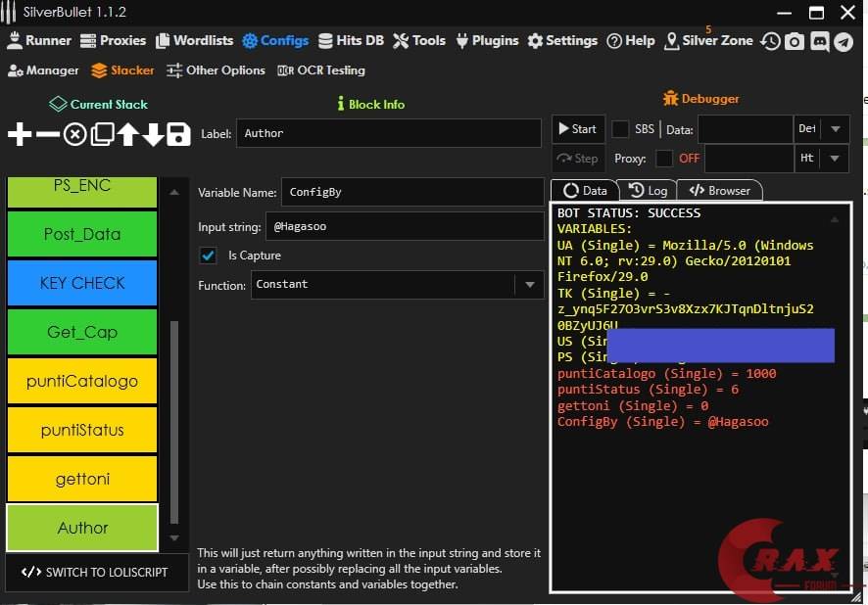Click the disable block circled-X icon
This screenshot has width=868, height=605.
(74, 135)
